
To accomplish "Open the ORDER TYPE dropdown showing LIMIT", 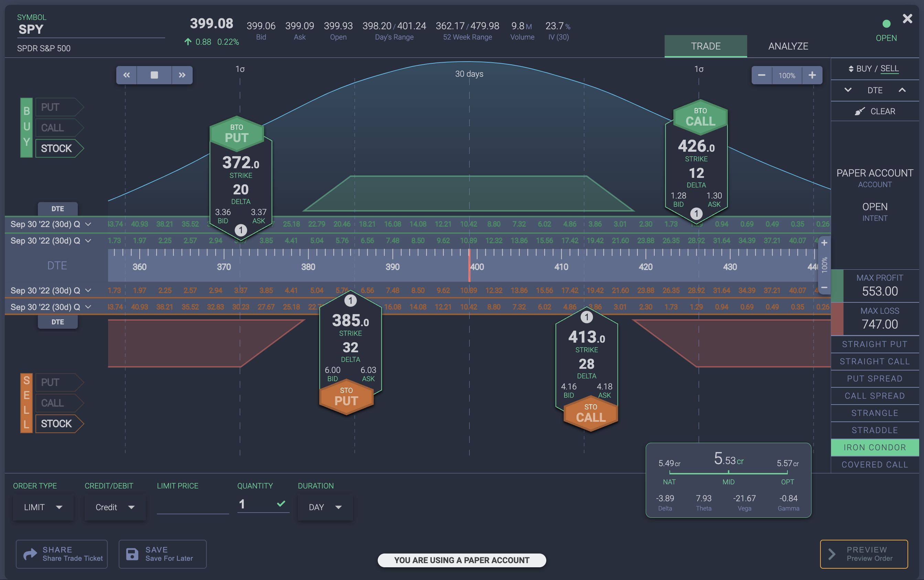I will 43,507.
